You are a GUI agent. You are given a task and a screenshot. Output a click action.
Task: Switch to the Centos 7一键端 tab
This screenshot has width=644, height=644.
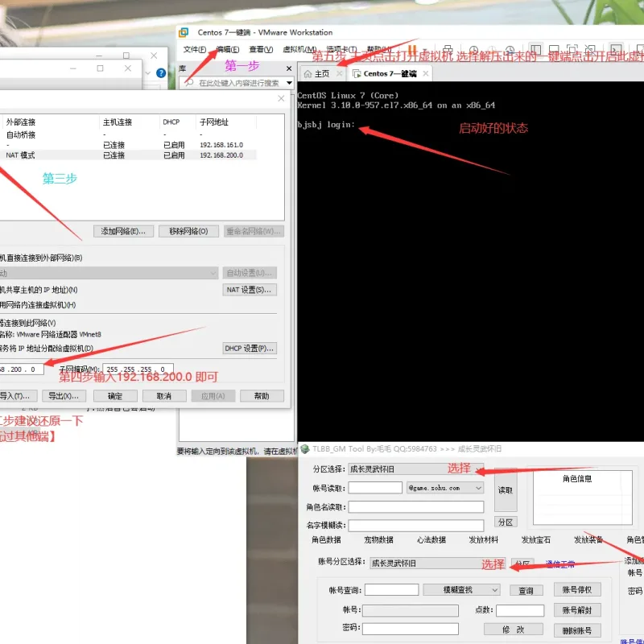tap(390, 73)
